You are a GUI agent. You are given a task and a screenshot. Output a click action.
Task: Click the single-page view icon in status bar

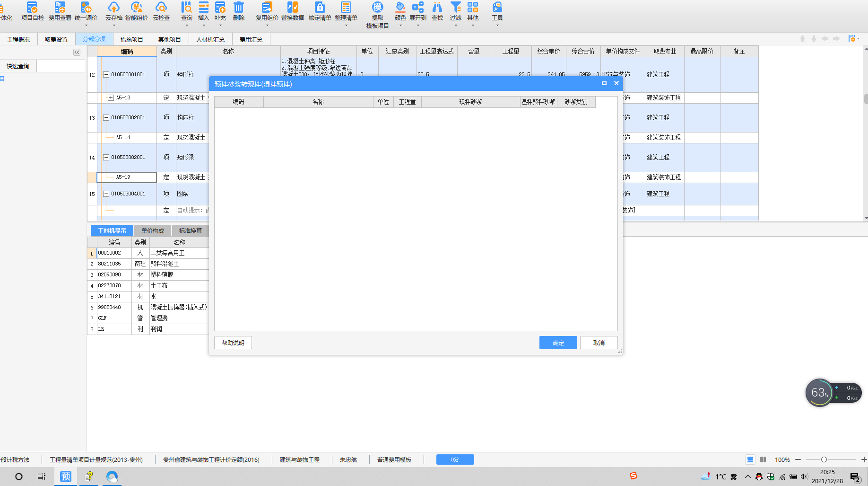tap(750, 459)
